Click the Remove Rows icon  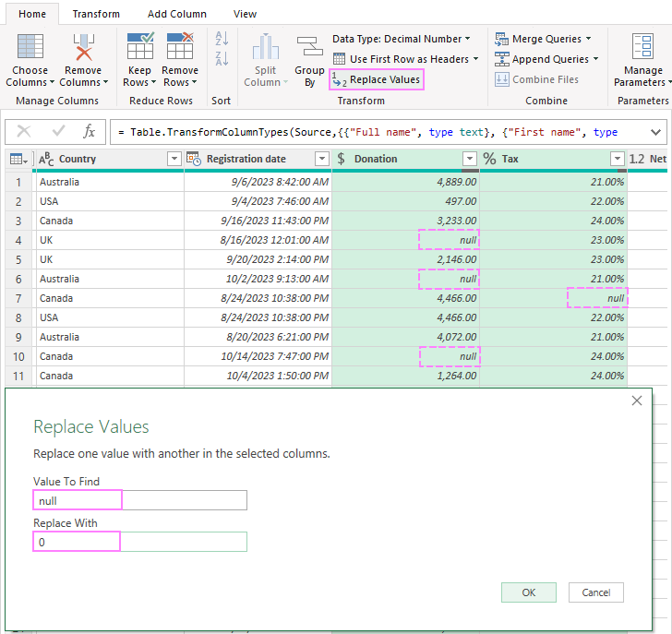coord(180,46)
